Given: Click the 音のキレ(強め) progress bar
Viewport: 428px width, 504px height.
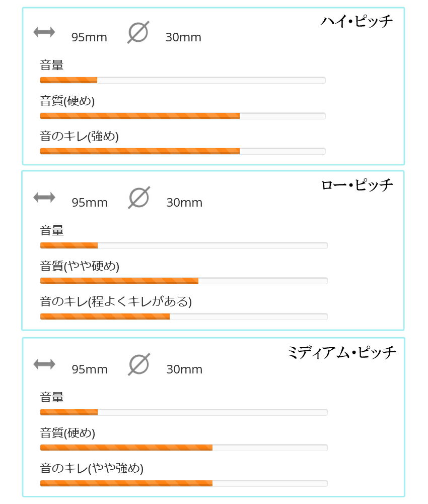Looking at the screenshot, I should pyautogui.click(x=183, y=151).
